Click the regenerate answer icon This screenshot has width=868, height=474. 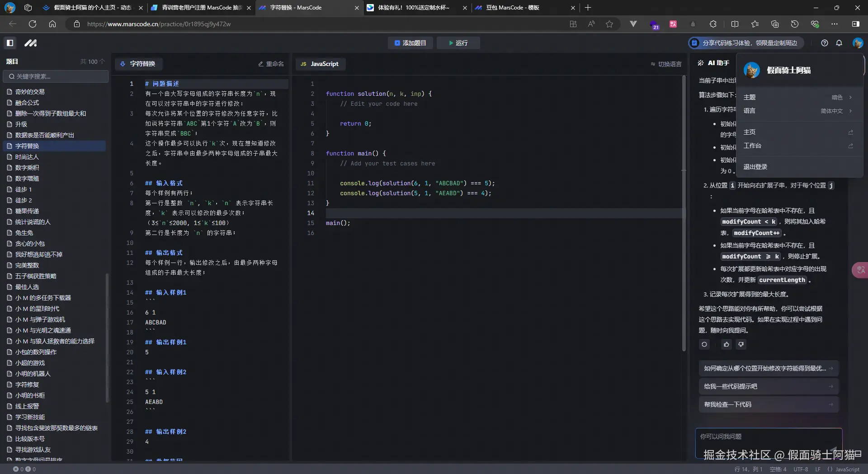coord(704,344)
